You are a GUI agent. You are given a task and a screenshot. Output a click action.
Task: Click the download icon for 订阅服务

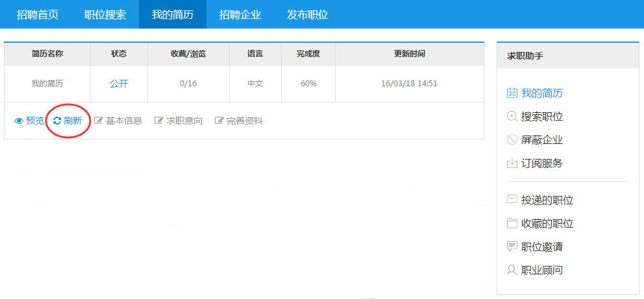point(512,163)
